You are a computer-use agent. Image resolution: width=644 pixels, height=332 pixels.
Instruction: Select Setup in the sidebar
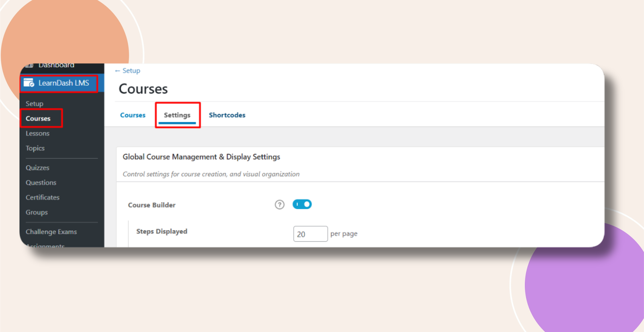tap(34, 103)
